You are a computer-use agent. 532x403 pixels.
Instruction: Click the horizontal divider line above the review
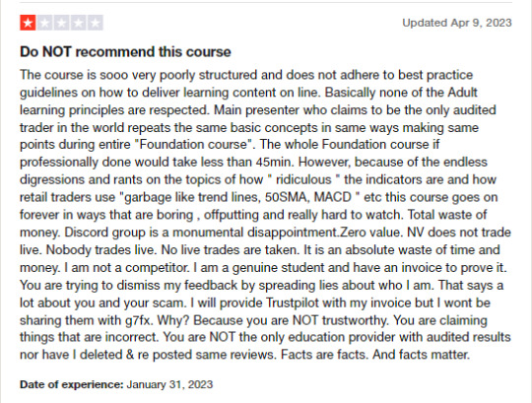click(266, 3)
